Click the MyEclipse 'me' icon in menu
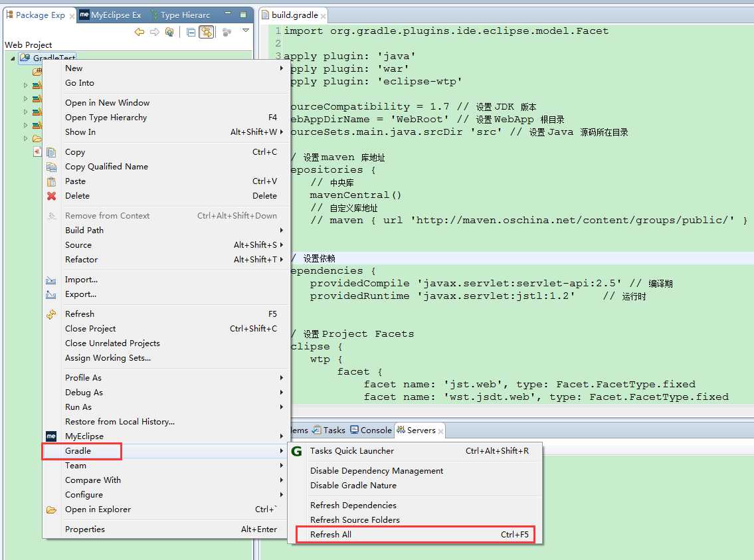This screenshot has width=754, height=560. 51,436
